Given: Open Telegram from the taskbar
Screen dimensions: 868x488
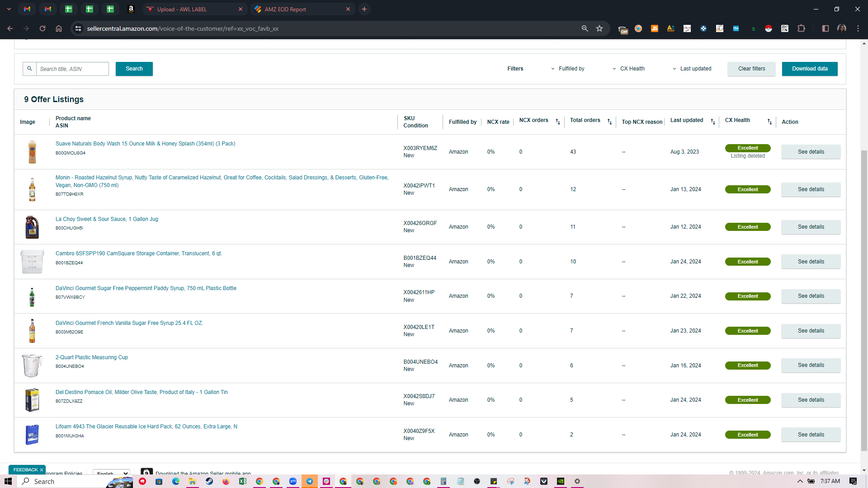Looking at the screenshot, I should click(310, 481).
